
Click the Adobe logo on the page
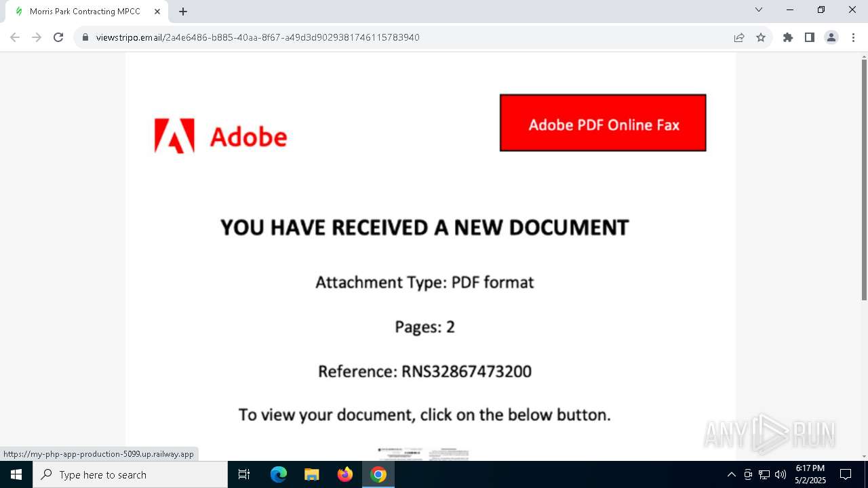coord(220,136)
